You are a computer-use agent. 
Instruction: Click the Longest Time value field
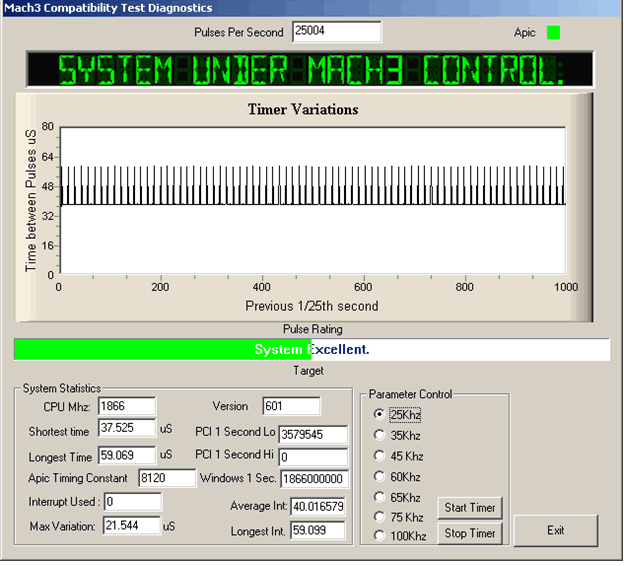tap(127, 455)
